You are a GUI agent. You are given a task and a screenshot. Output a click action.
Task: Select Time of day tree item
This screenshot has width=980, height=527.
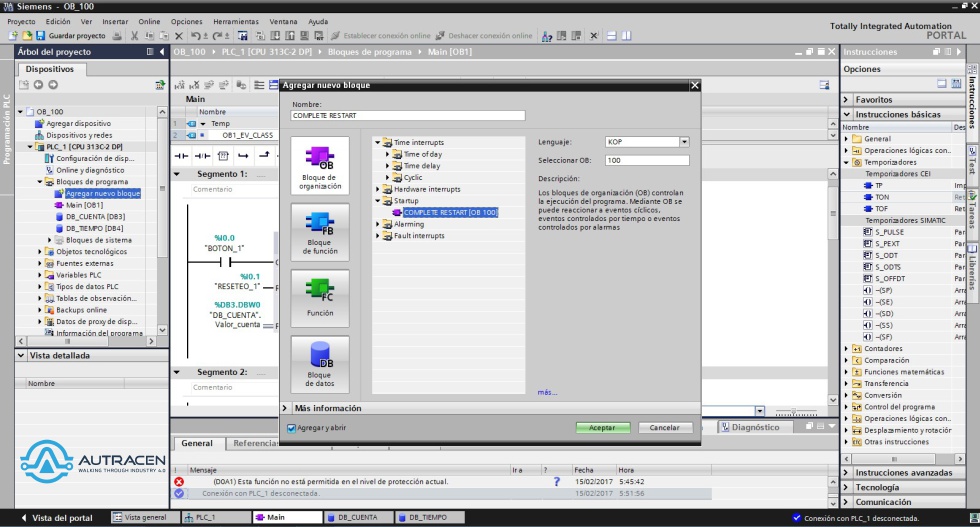(422, 154)
